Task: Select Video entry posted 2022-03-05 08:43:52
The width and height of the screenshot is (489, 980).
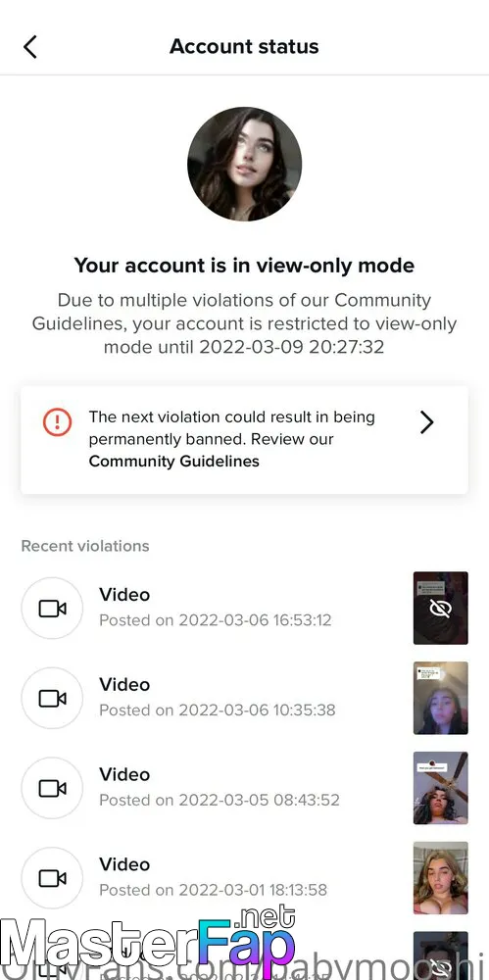Action: (x=245, y=788)
